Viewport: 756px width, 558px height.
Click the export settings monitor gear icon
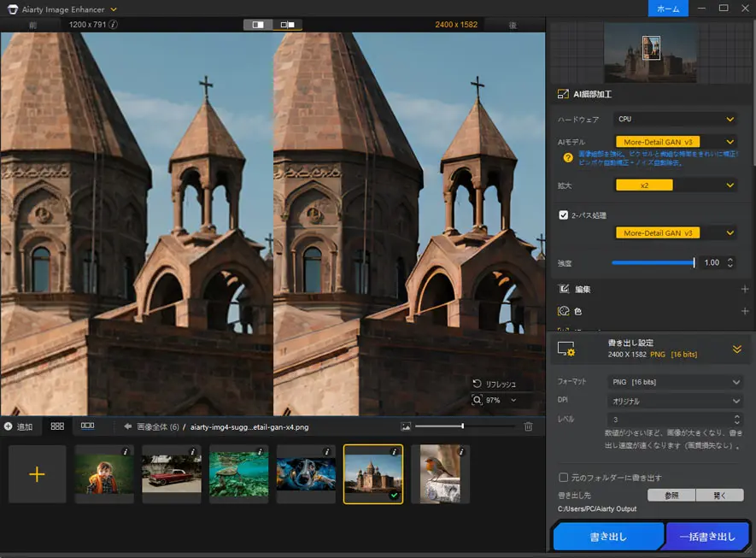pos(566,349)
